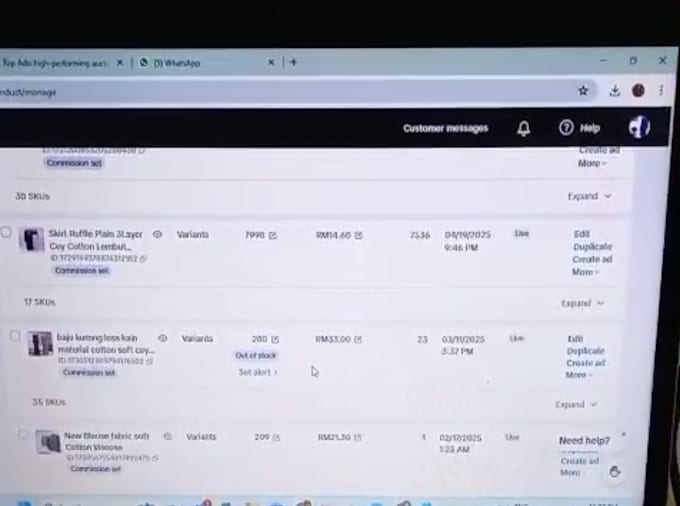Open More dropdown above 30 SKUs

pyautogui.click(x=592, y=163)
